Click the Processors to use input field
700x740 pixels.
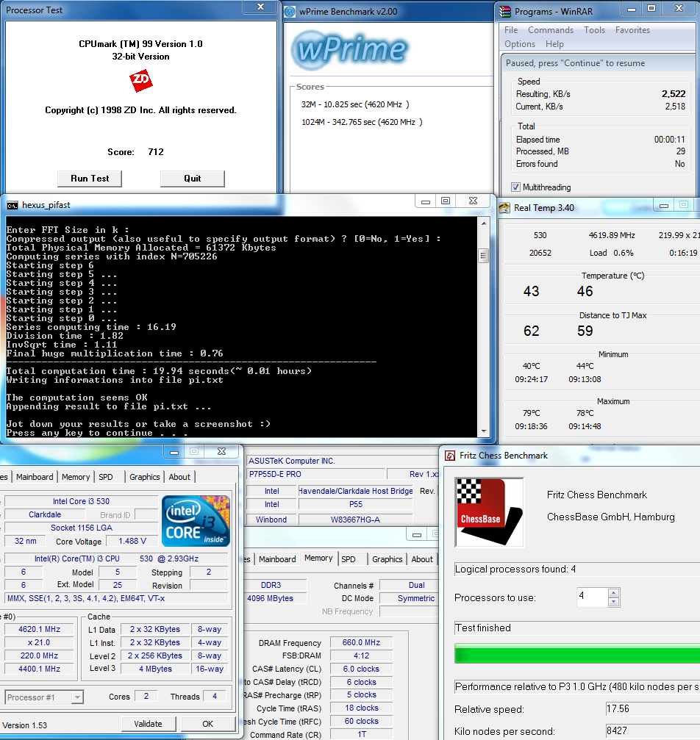point(592,597)
